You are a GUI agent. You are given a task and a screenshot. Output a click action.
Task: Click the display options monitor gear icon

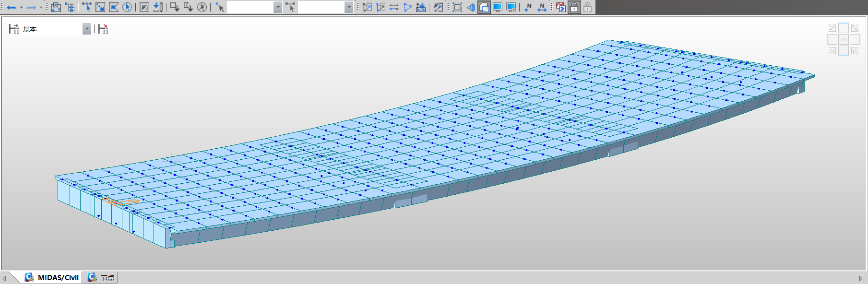point(511,7)
